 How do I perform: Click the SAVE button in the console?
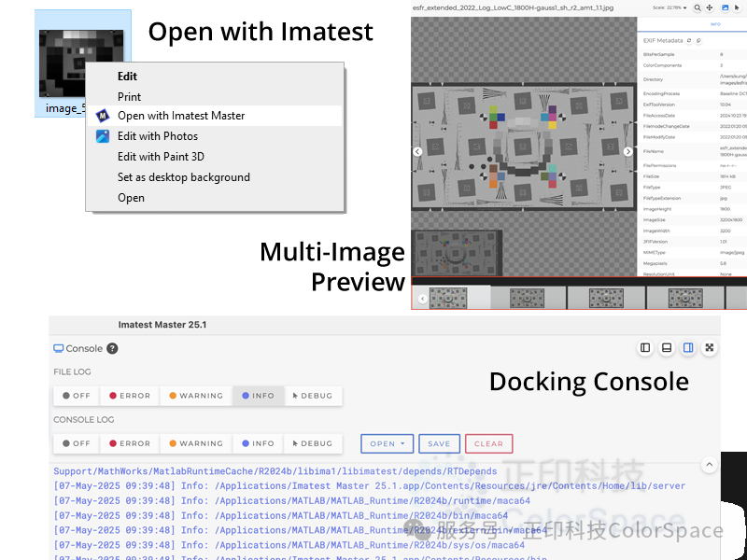[439, 444]
